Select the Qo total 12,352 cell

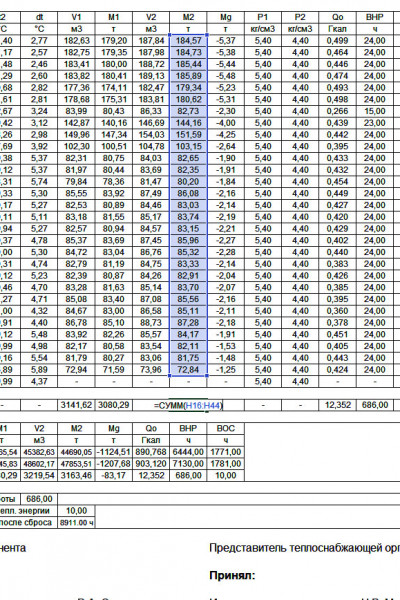[338, 405]
